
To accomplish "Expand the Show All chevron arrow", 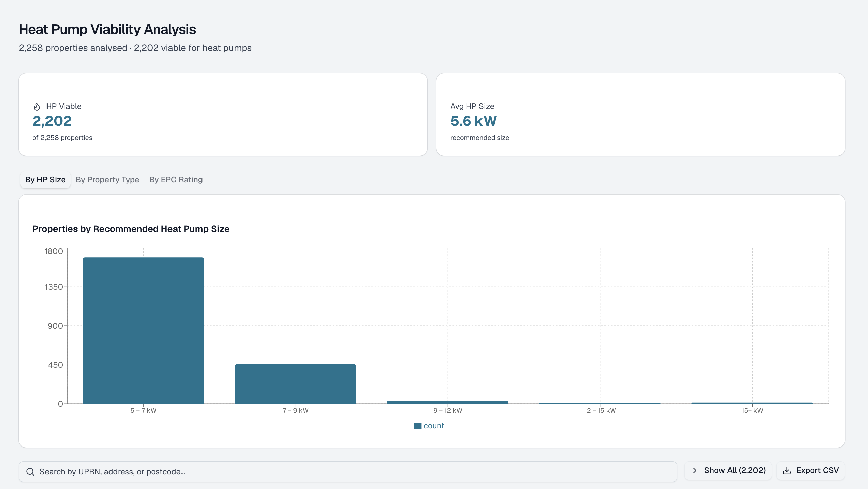I will coord(695,470).
